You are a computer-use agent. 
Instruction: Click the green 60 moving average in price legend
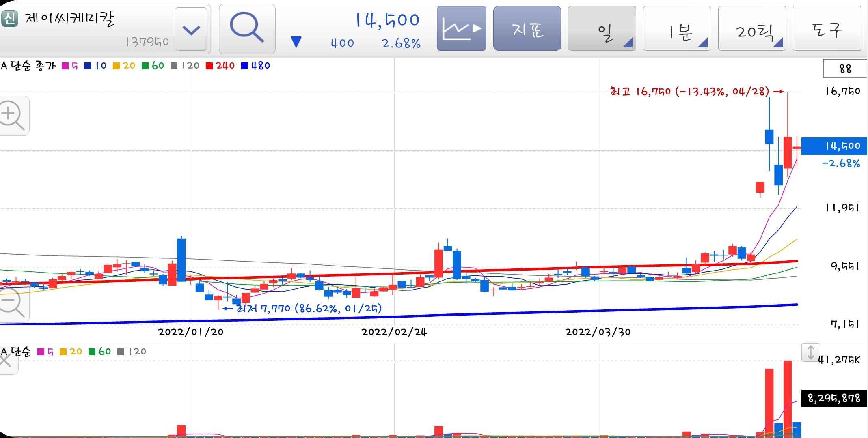coord(153,66)
